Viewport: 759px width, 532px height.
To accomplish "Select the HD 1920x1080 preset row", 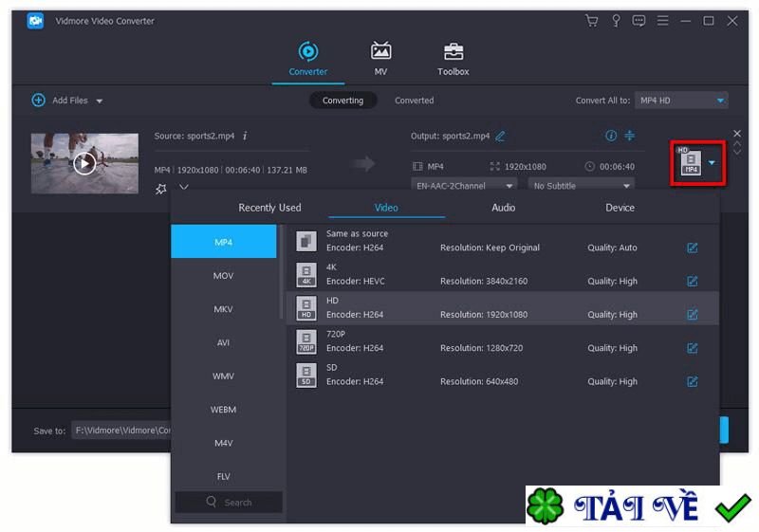I will pos(503,307).
